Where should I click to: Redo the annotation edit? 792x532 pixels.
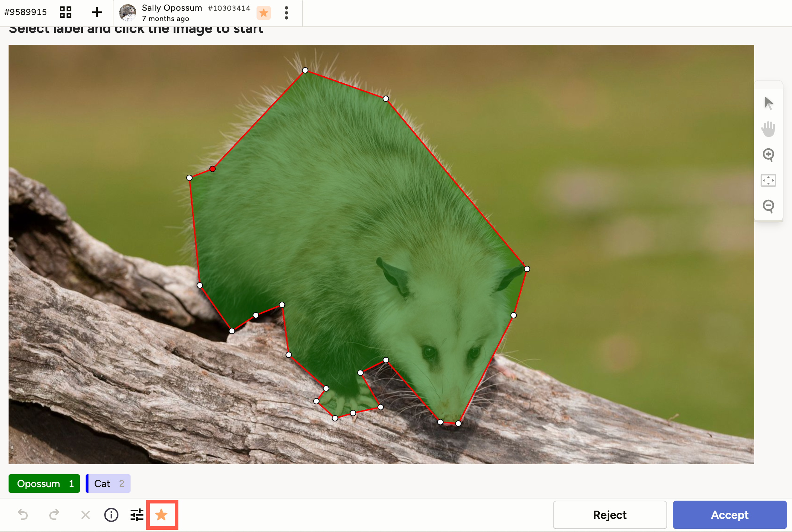tap(55, 515)
